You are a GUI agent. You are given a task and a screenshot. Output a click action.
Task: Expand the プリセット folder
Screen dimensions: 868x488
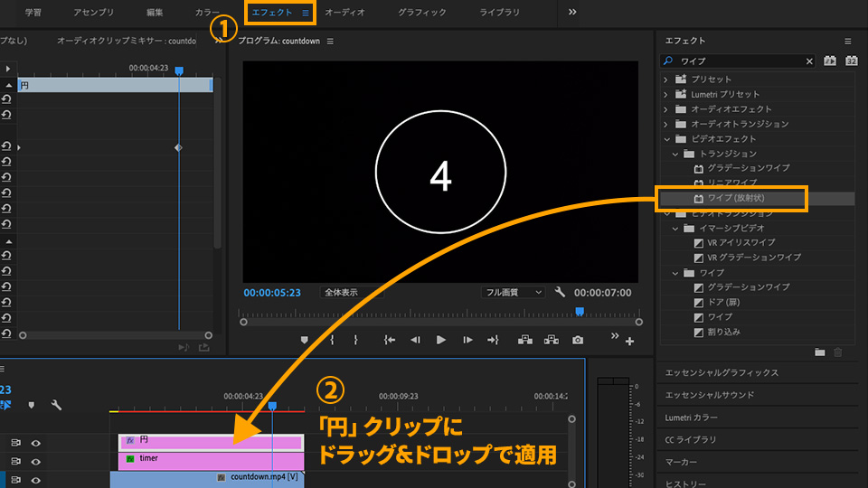click(666, 80)
